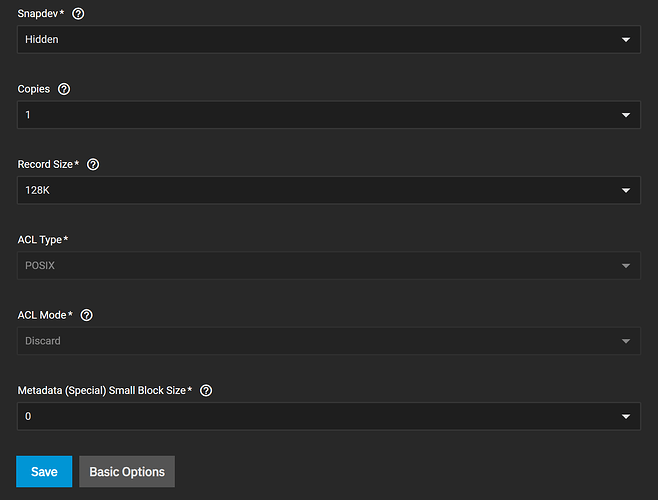Image resolution: width=658 pixels, height=500 pixels.
Task: Open the Copies dropdown arrow
Action: pos(626,115)
